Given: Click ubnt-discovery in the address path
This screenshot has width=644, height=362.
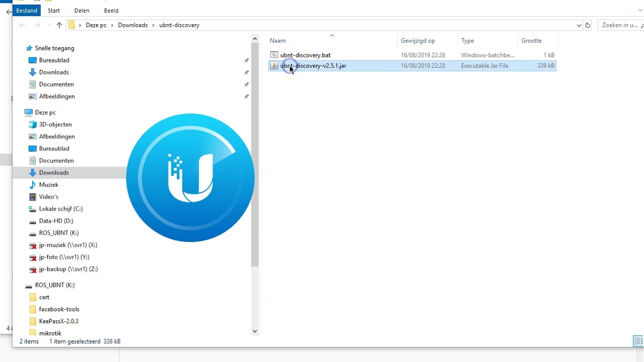Looking at the screenshot, I should point(179,25).
